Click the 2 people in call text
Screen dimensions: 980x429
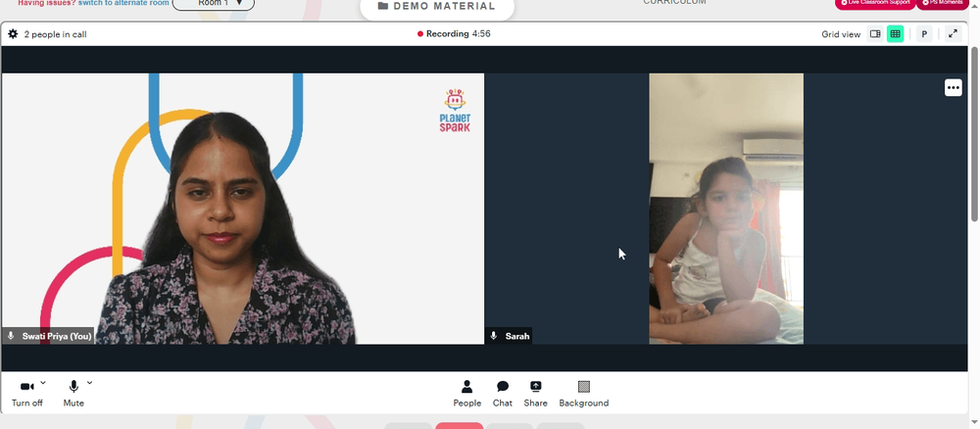coord(55,34)
